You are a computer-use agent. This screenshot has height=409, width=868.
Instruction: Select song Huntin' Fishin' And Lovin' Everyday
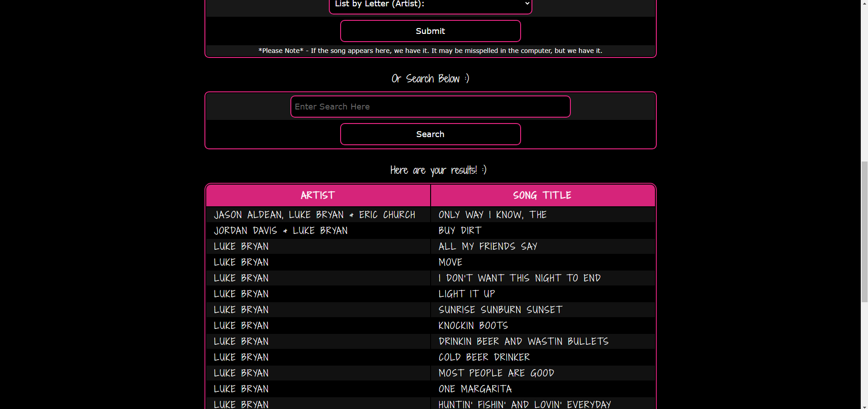(525, 404)
